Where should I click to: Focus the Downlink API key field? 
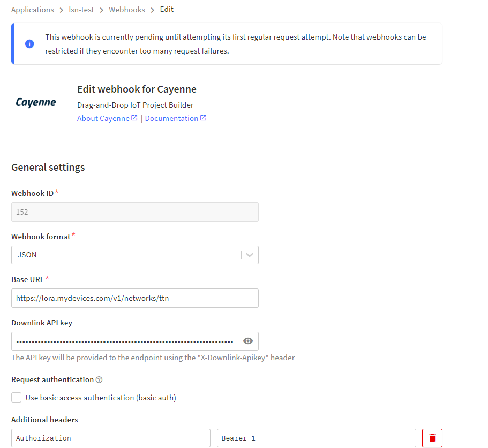[135, 341]
